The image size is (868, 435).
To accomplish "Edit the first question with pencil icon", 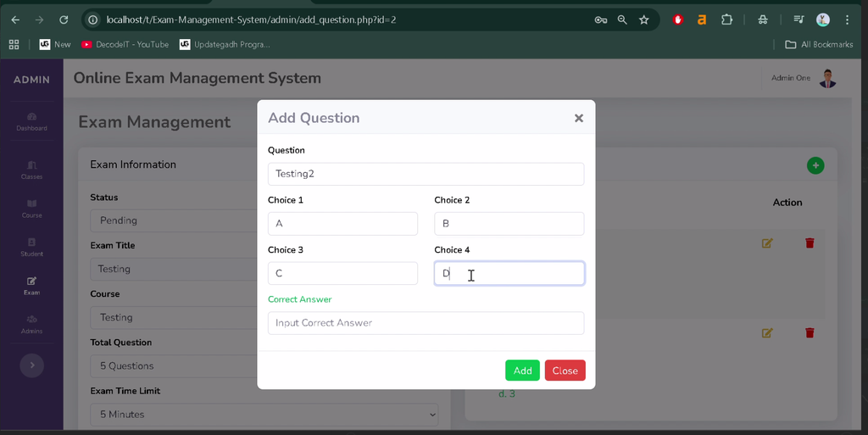I will click(766, 243).
